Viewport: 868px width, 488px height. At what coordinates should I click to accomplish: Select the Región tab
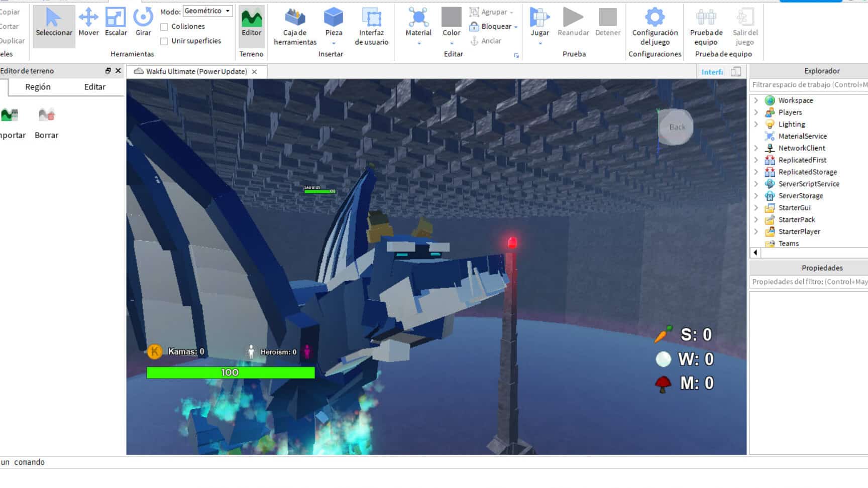click(x=38, y=86)
